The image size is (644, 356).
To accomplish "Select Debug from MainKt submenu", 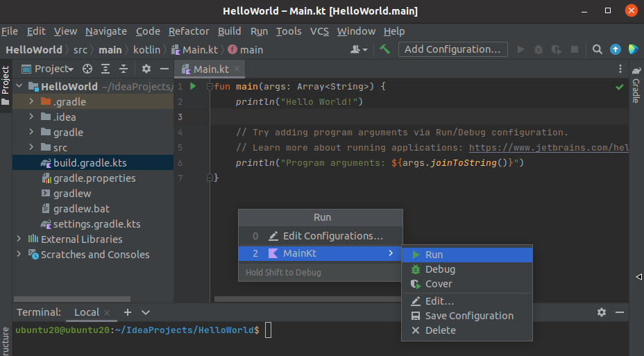I will click(x=440, y=269).
